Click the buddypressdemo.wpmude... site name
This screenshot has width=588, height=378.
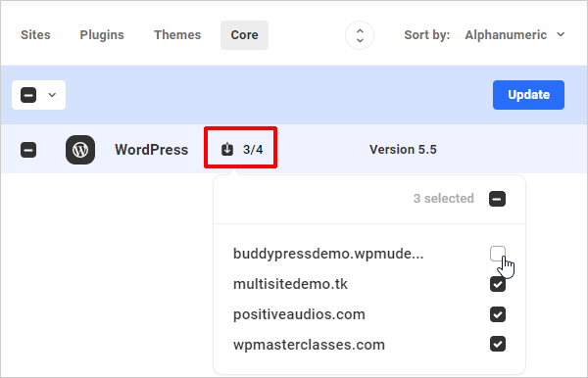[x=328, y=254]
